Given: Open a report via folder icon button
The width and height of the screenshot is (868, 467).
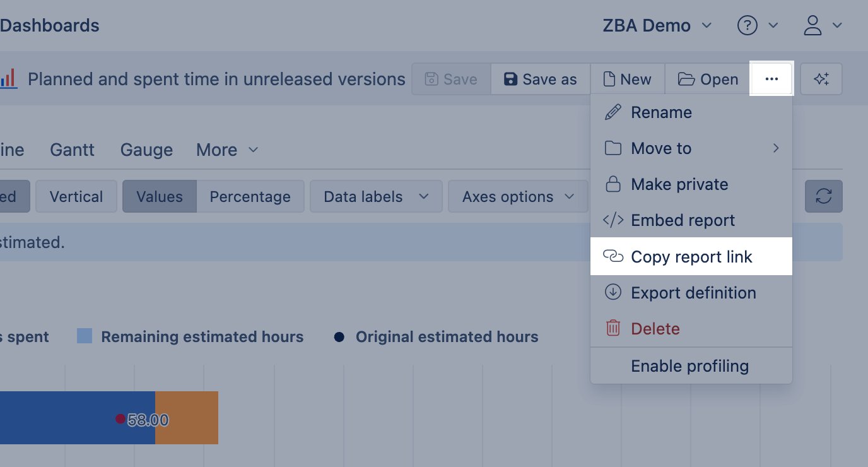Looking at the screenshot, I should (707, 79).
